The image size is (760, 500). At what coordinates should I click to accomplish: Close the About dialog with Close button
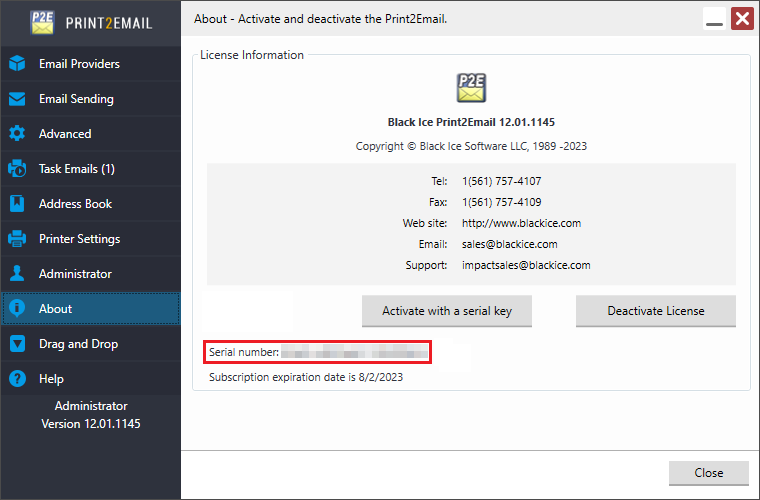[x=708, y=473]
